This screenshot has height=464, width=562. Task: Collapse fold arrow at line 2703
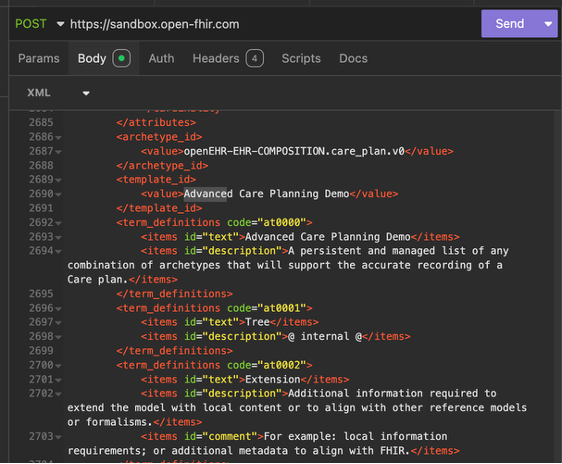[x=58, y=437]
